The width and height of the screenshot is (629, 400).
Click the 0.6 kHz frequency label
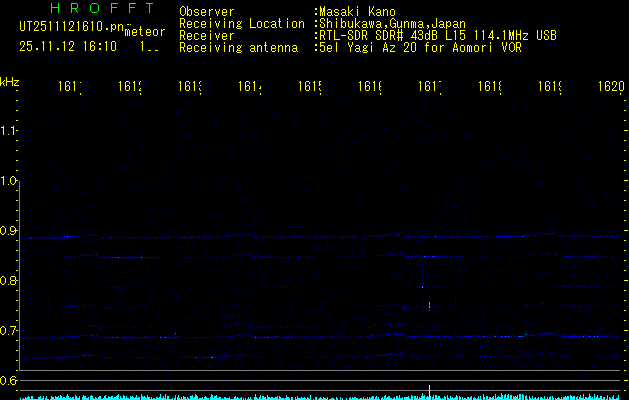pyautogui.click(x=10, y=381)
